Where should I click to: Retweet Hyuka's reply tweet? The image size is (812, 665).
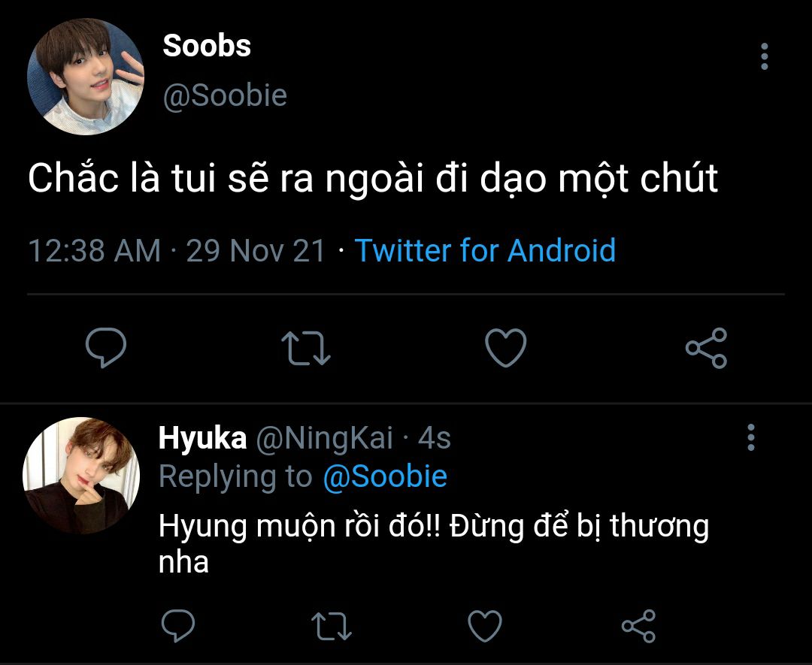[332, 626]
